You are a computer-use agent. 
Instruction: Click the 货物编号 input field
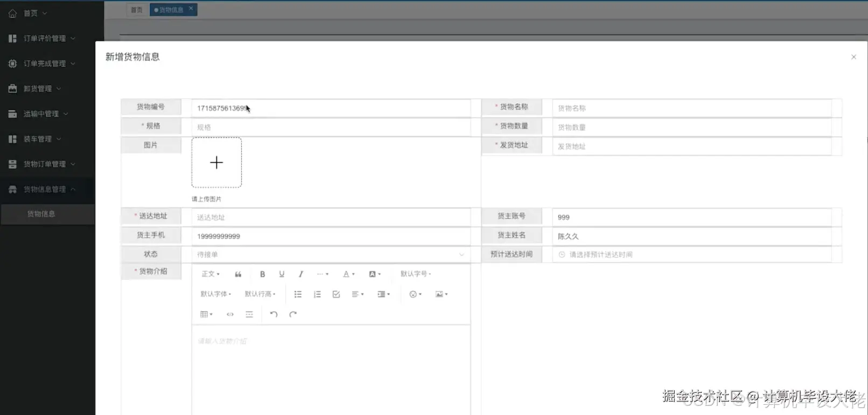tap(331, 108)
